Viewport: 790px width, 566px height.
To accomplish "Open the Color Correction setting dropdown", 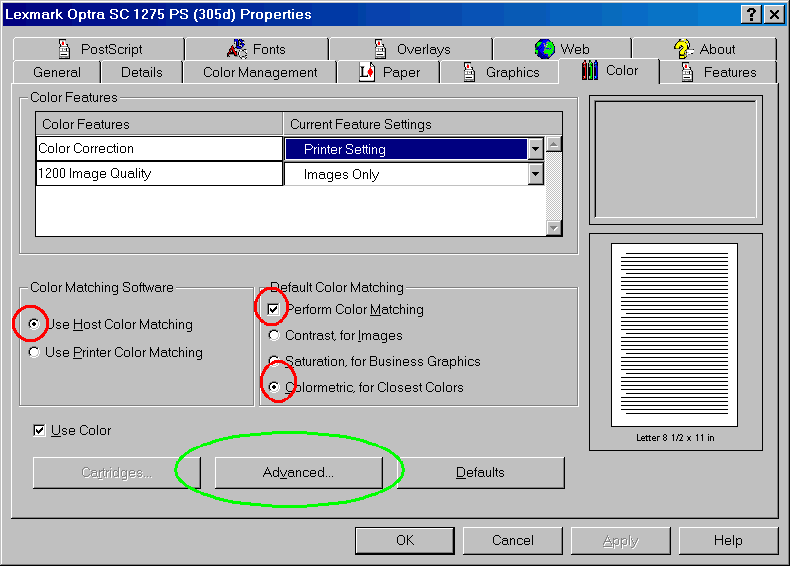I will click(536, 149).
